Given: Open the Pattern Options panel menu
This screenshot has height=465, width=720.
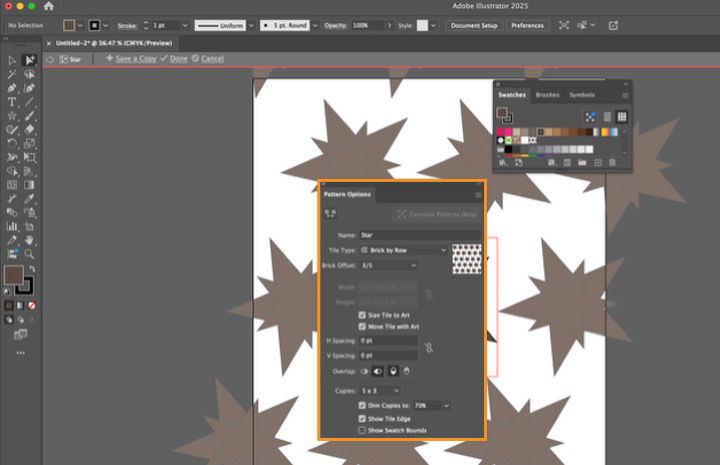Looking at the screenshot, I should tap(478, 195).
